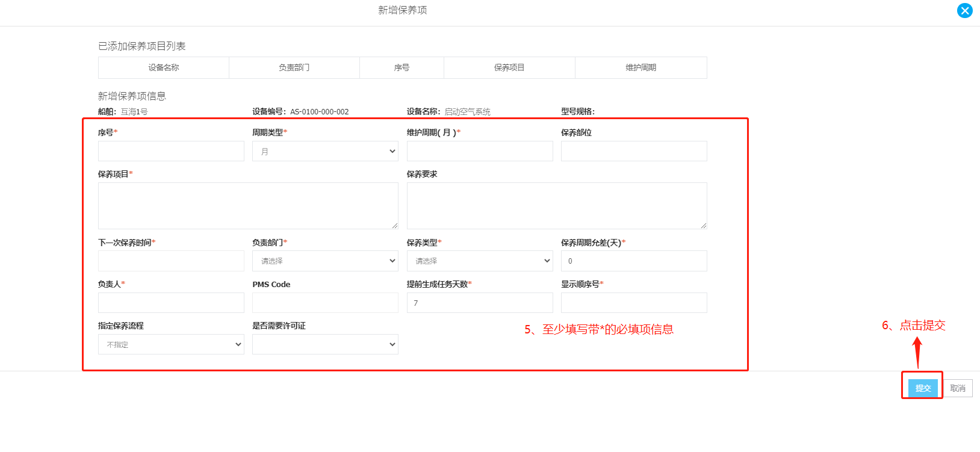The height and width of the screenshot is (452, 980).
Task: Click into the 保养要求 text area
Action: tap(557, 206)
